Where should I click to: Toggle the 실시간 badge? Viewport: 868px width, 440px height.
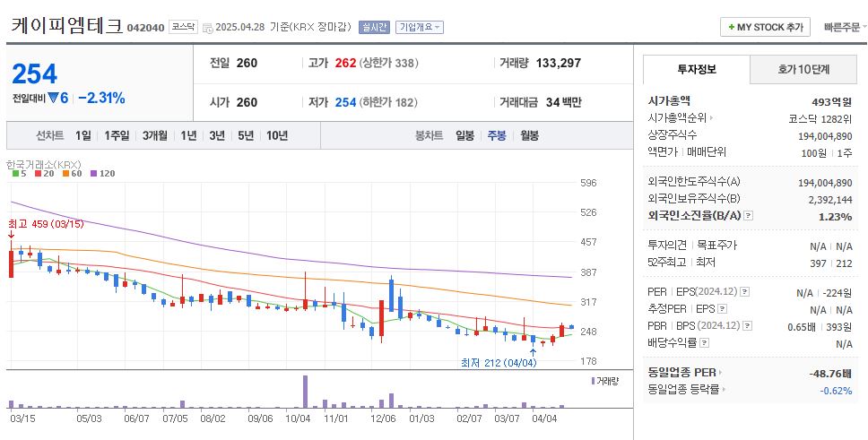coord(374,27)
